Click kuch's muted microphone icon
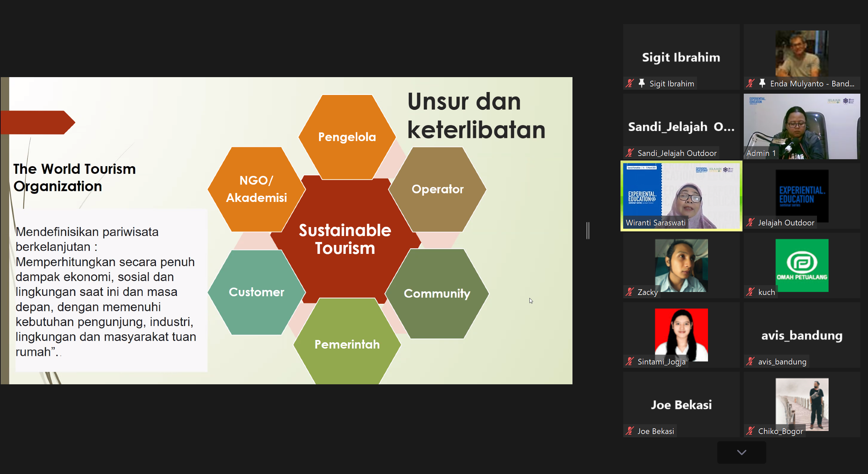The width and height of the screenshot is (868, 474). [x=750, y=292]
